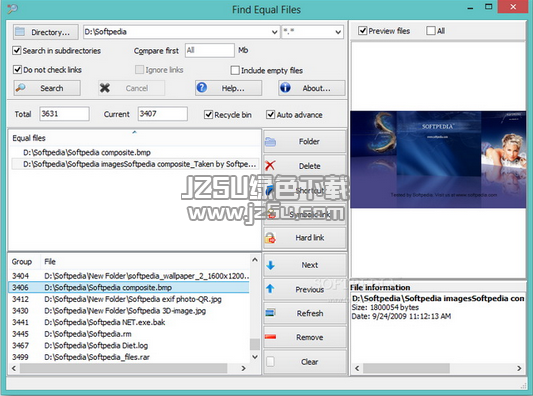Screen dimensions: 533x396
Task: Click the padlock Hard link icon
Action: pos(270,238)
